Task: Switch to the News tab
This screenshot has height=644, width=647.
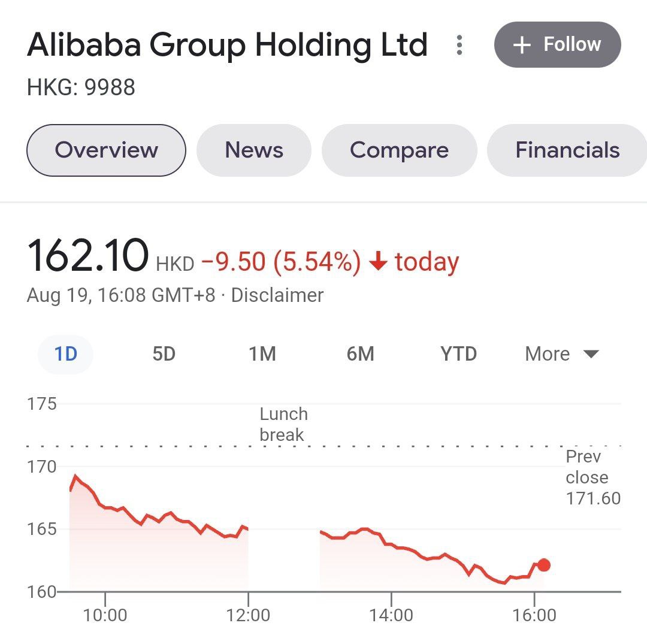Action: coord(253,150)
